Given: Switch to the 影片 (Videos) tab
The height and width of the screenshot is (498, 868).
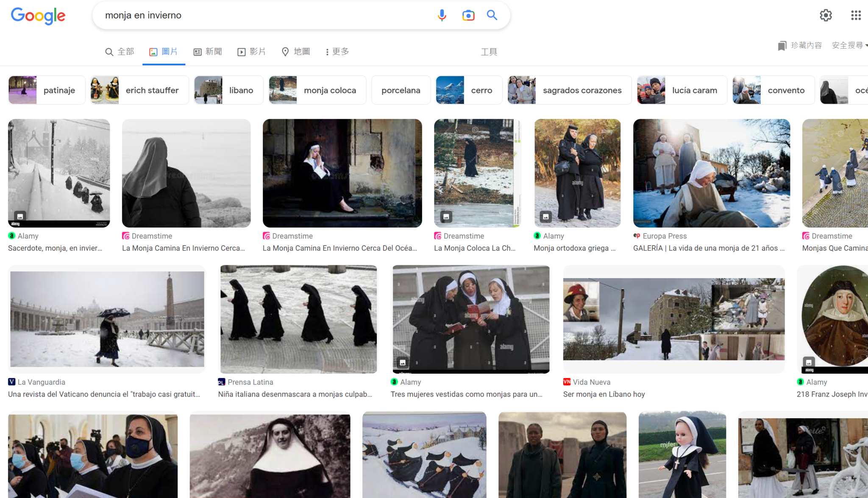Looking at the screenshot, I should 252,52.
